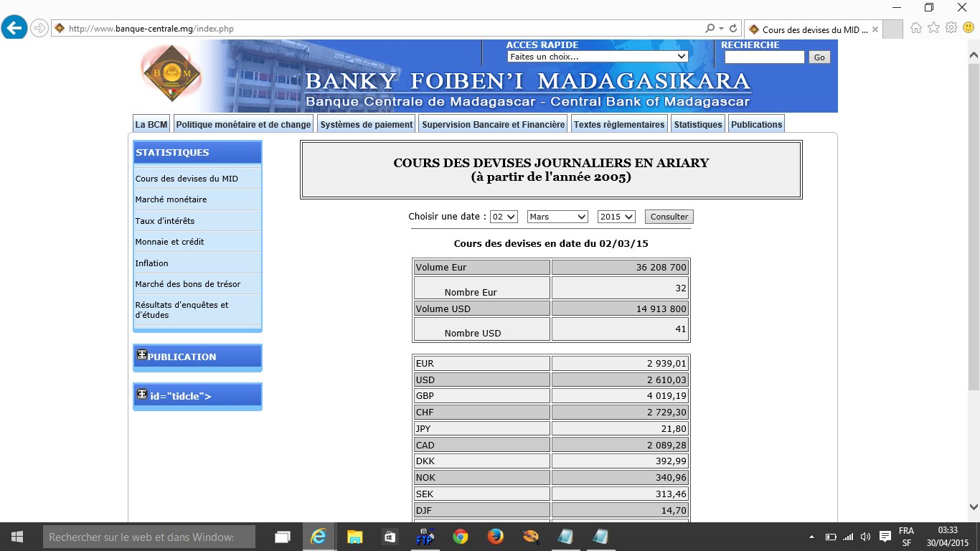Click the network signal tray icon
This screenshot has width=980, height=551.
click(x=848, y=537)
